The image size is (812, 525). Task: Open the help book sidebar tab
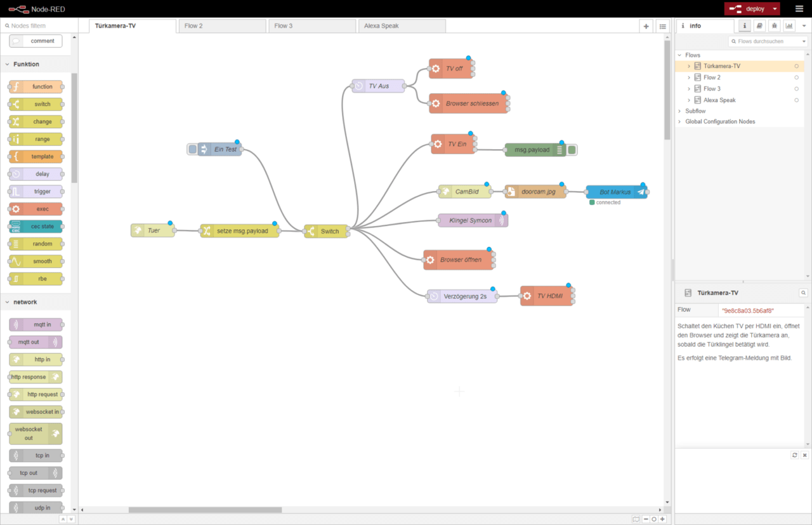[x=759, y=26]
